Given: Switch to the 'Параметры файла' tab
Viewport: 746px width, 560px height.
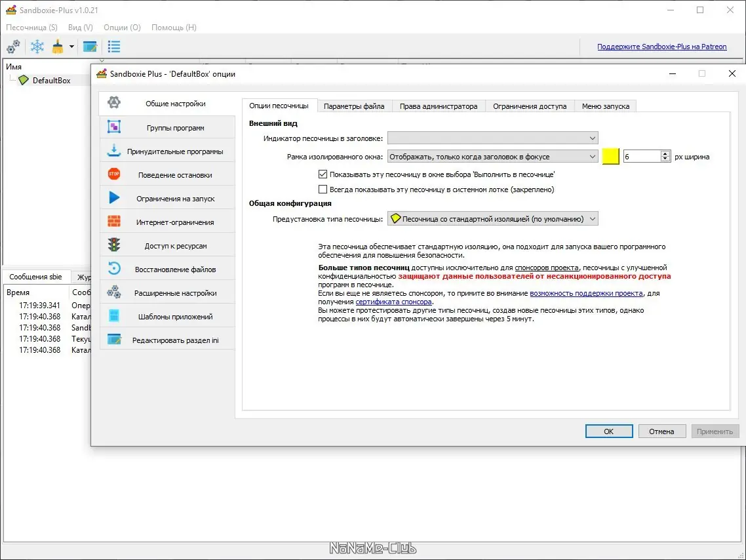Looking at the screenshot, I should [354, 106].
